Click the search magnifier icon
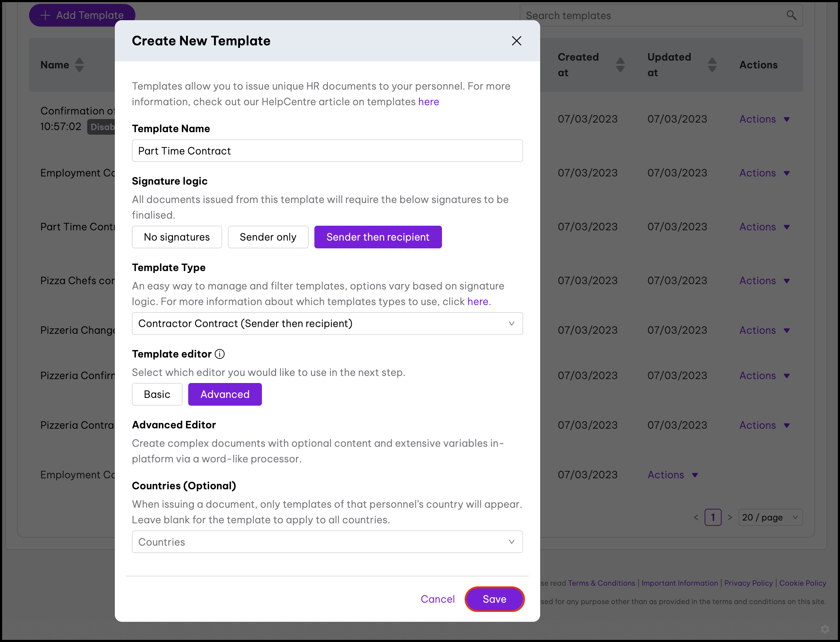 (x=791, y=15)
